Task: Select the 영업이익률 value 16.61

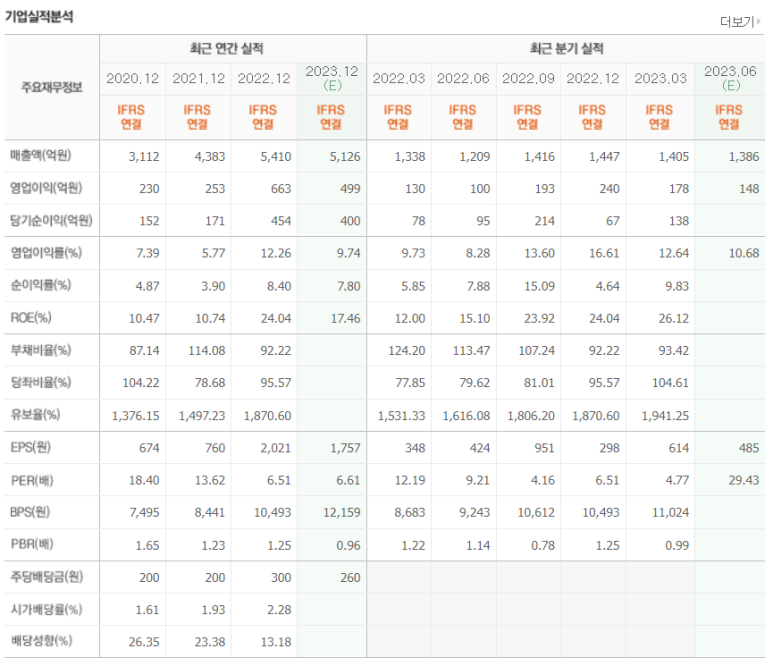Action: click(604, 253)
